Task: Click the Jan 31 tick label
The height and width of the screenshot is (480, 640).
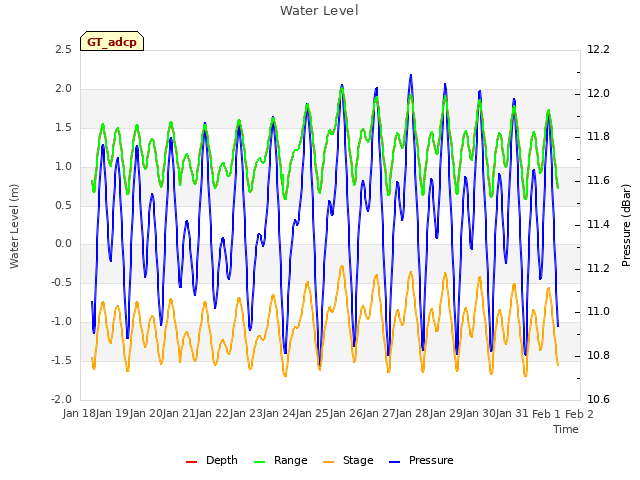Action: click(513, 414)
